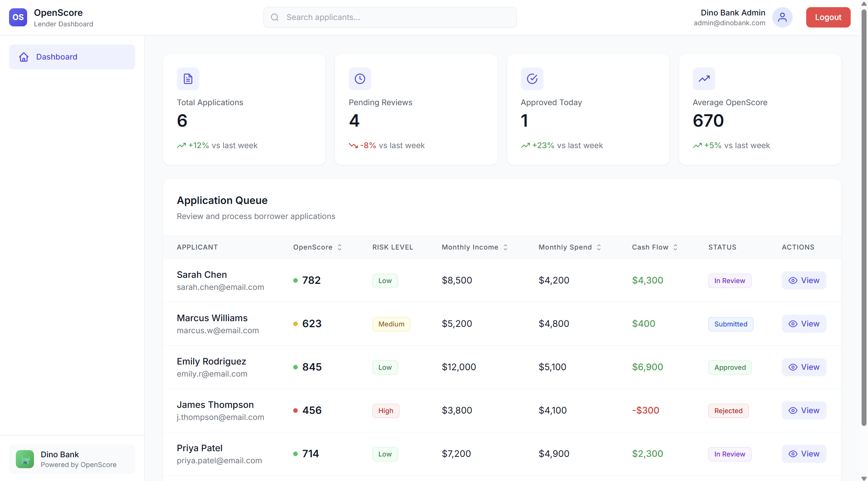This screenshot has height=481, width=868.
Task: Open James Thompson's View button
Action: point(804,411)
